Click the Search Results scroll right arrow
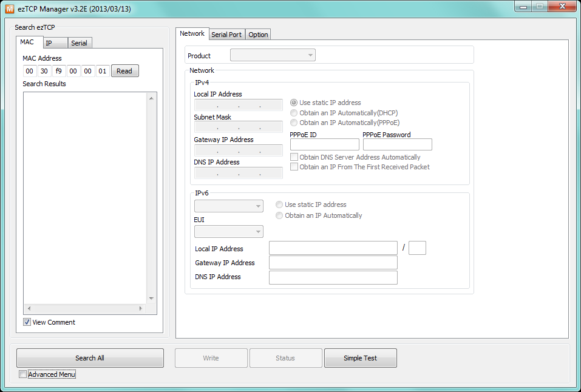The width and height of the screenshot is (581, 392). tap(140, 308)
